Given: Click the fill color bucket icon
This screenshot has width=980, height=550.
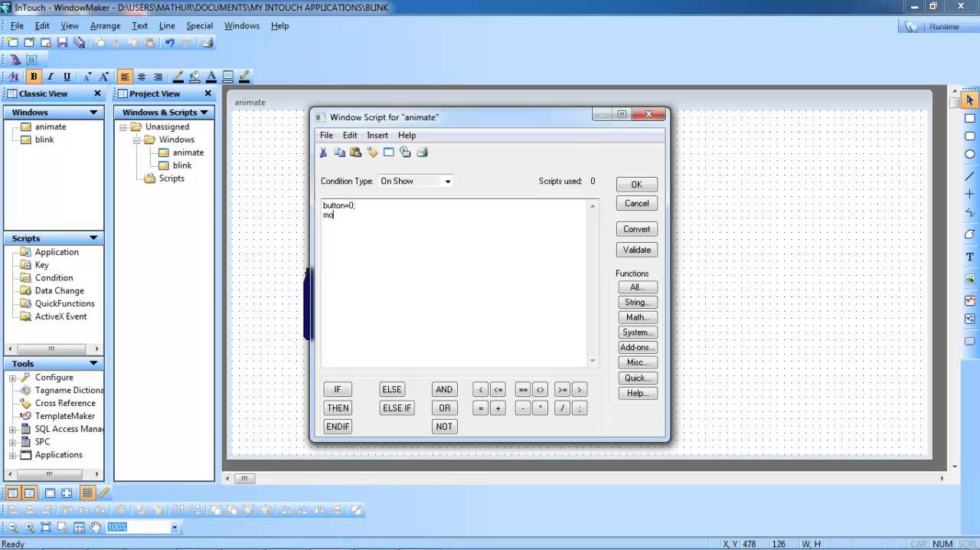Looking at the screenshot, I should [x=194, y=77].
